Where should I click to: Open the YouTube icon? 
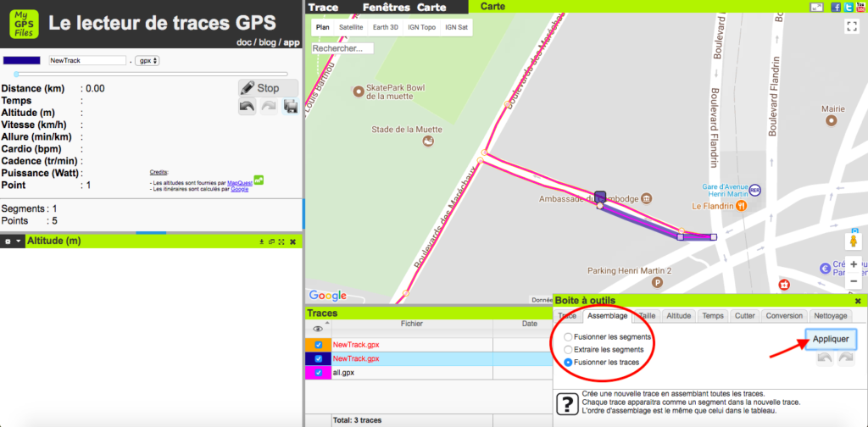861,7
